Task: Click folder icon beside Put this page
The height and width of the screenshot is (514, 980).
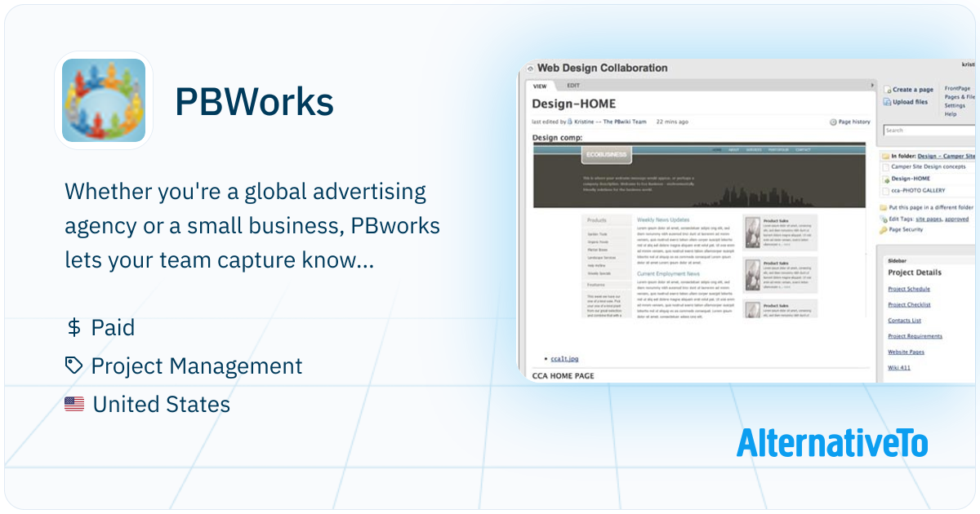Action: [884, 208]
